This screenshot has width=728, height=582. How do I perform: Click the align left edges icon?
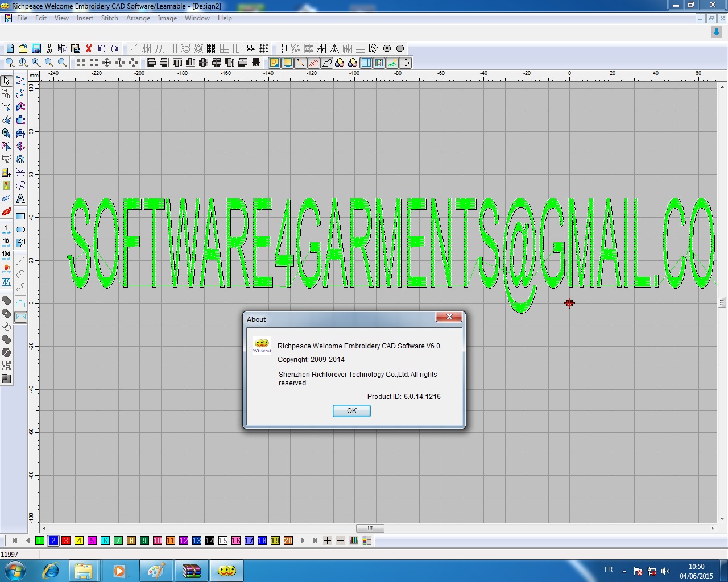click(151, 63)
